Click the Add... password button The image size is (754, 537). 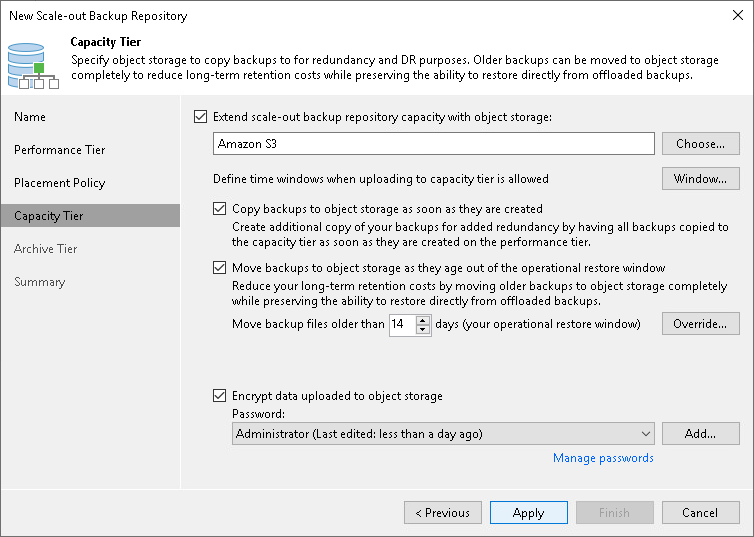click(701, 434)
